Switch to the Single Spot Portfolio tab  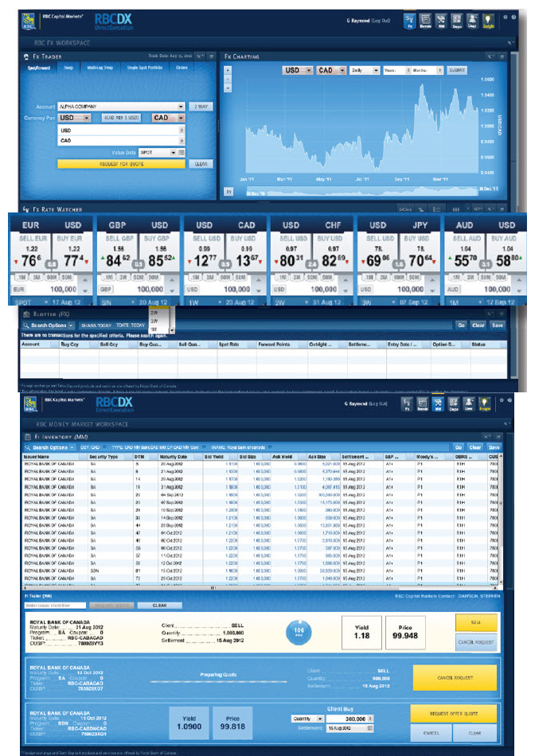click(x=145, y=68)
